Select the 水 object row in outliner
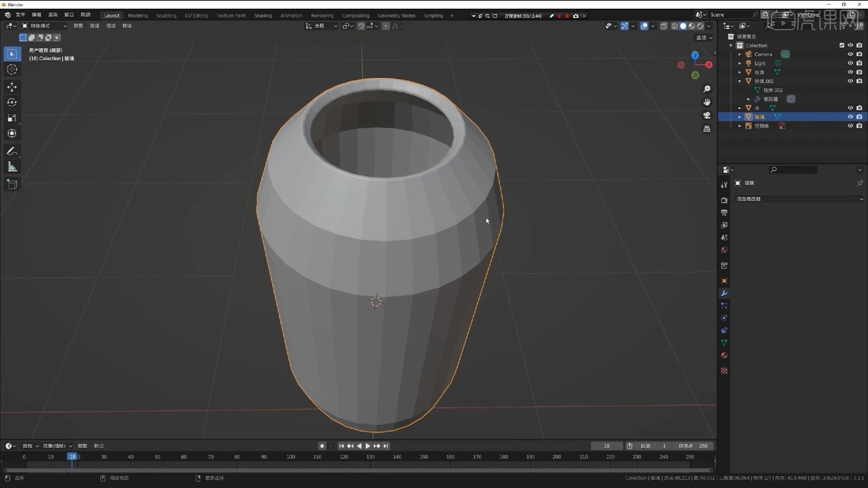 click(x=793, y=108)
